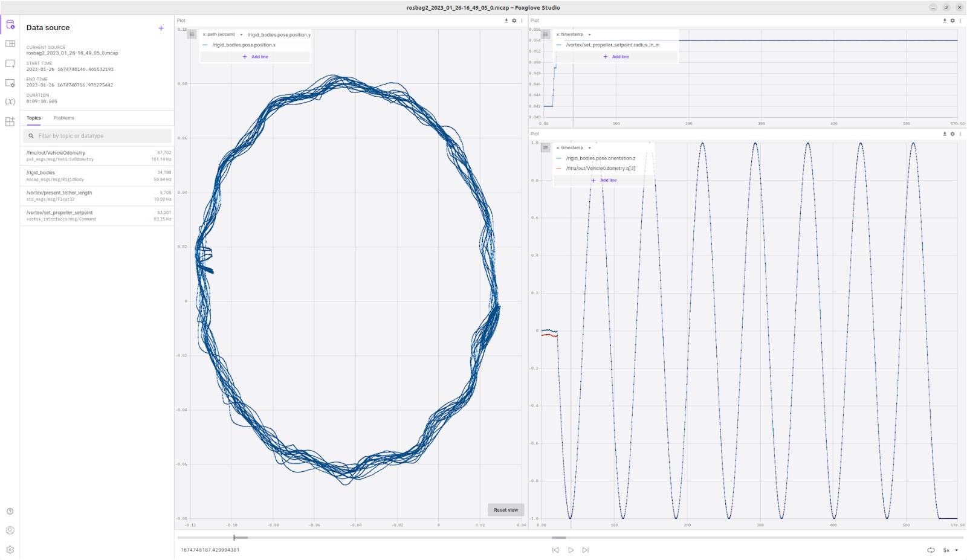Expand the x: timestamp dropdown in orientation plot
Viewport: 967px width, 560px height.
click(574, 147)
